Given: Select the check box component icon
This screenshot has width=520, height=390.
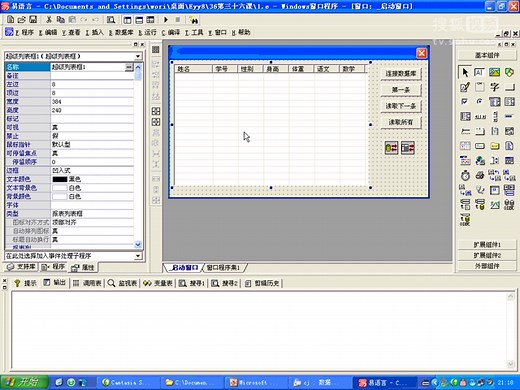Looking at the screenshot, I should [465, 101].
